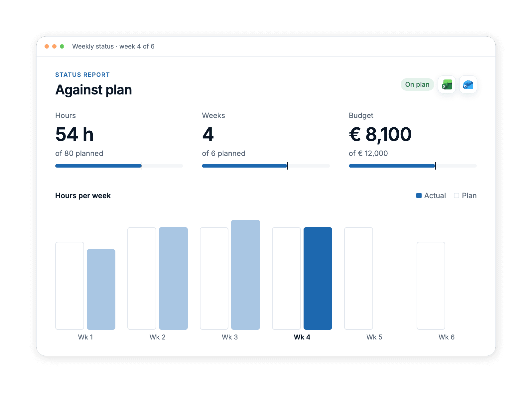Viewport: 532px width, 399px height.
Task: Toggle the Actual legend swatch
Action: 419,196
